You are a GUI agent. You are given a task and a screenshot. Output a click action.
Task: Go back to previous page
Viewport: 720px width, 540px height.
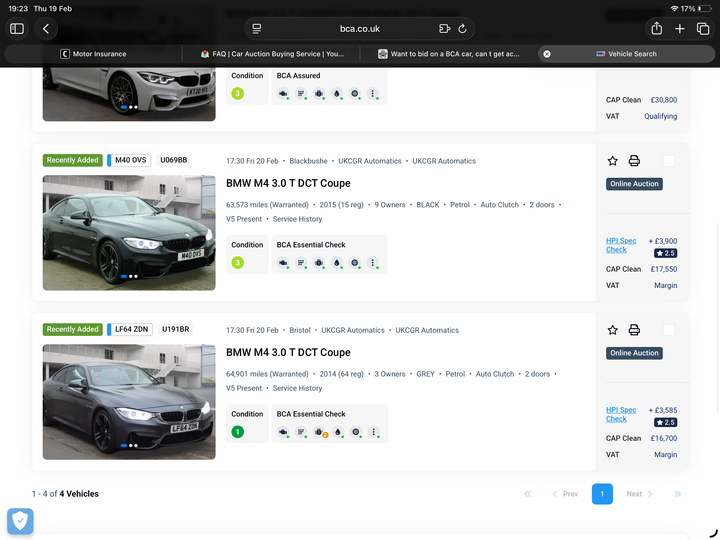pos(46,29)
